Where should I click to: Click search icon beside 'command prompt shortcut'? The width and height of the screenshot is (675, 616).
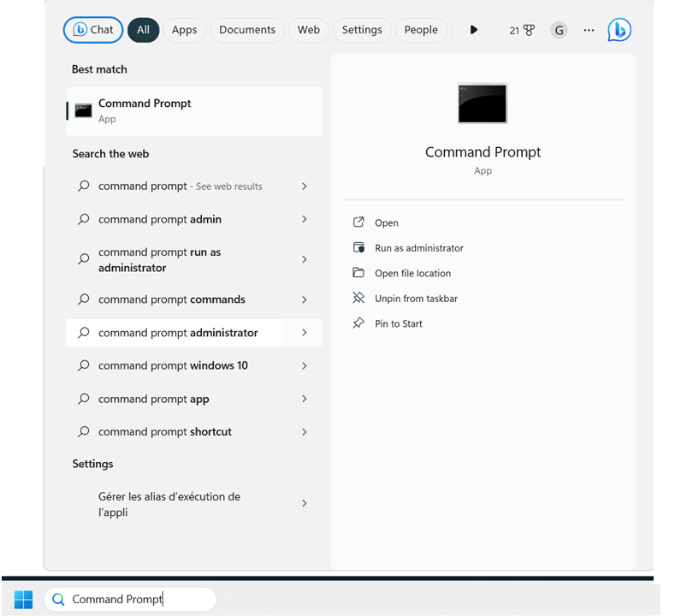84,432
